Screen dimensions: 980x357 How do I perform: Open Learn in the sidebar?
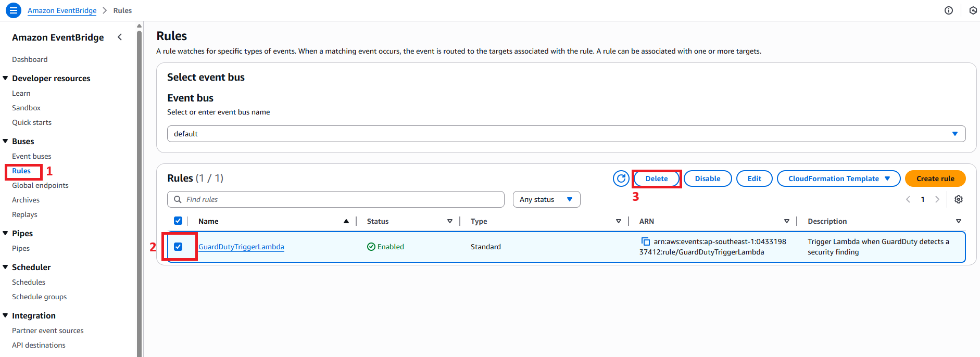[21, 93]
